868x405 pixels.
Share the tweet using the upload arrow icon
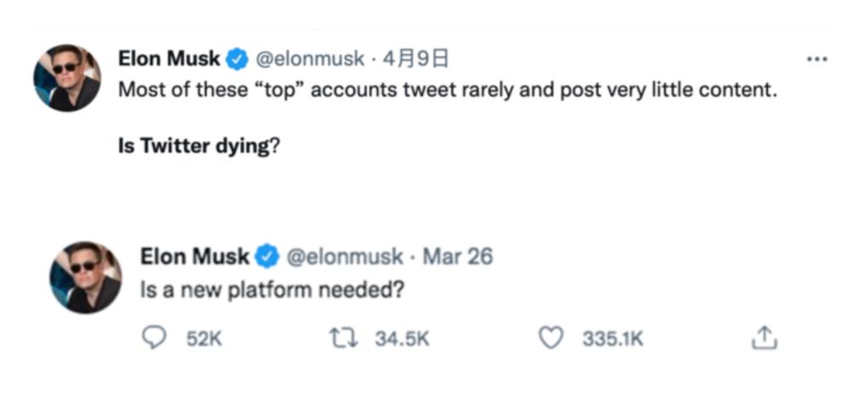click(764, 339)
